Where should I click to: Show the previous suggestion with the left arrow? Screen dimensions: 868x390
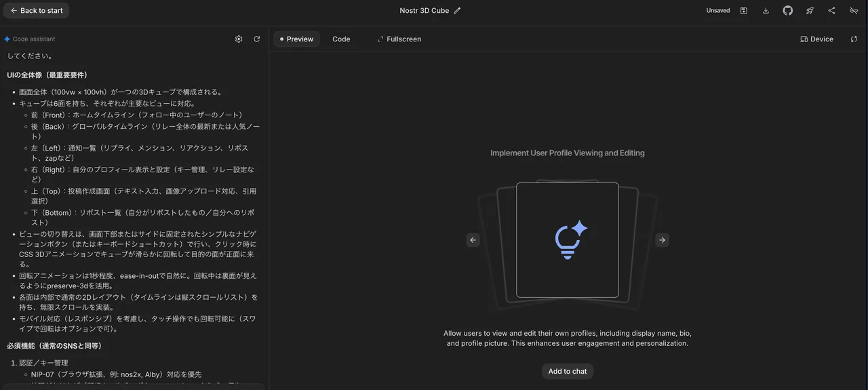click(x=473, y=240)
